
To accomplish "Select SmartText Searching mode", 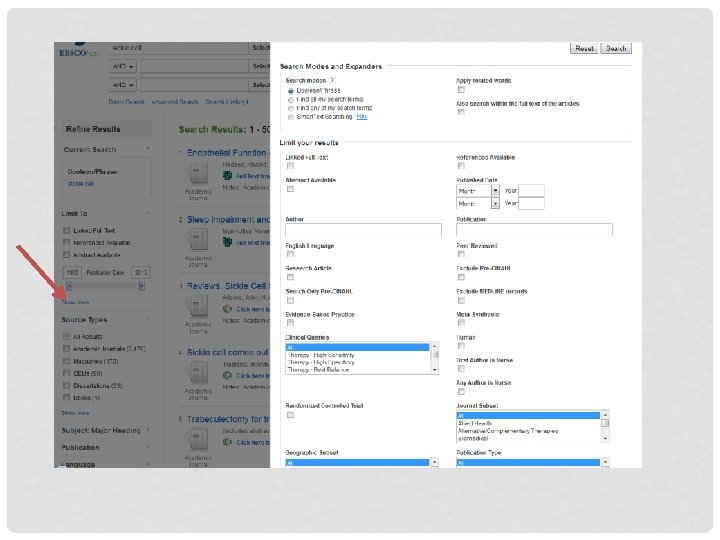I will [291, 117].
